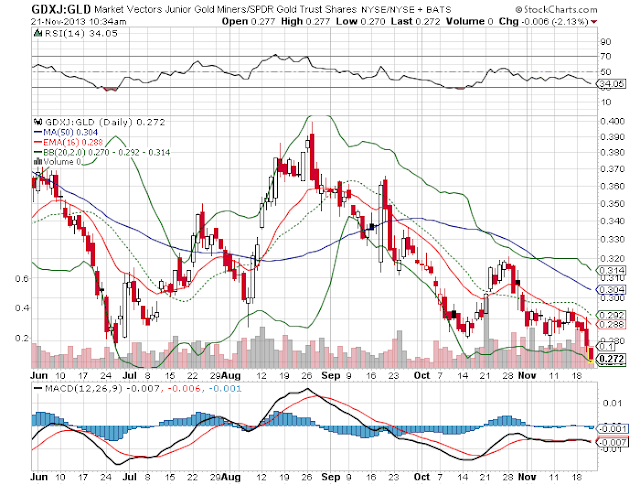Click the 0.350 price axis label
The height and width of the screenshot is (485, 640).
tap(612, 203)
